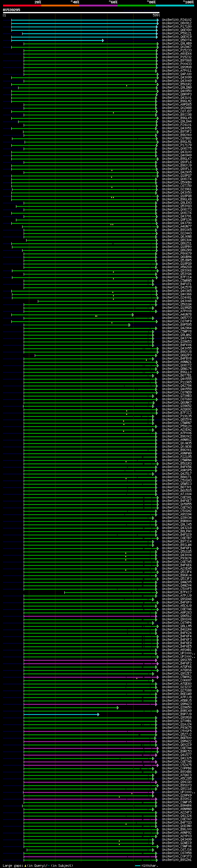Click the white query sequence bar

81,13
